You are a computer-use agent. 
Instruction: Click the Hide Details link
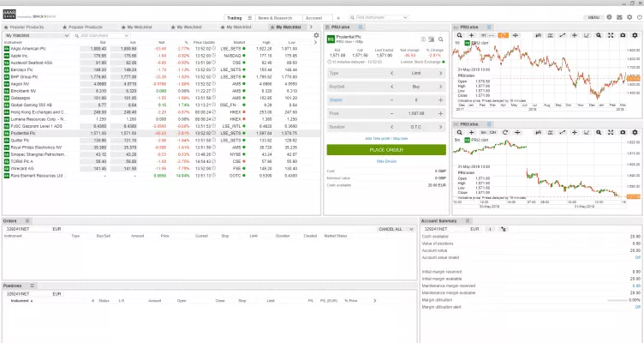click(x=385, y=160)
